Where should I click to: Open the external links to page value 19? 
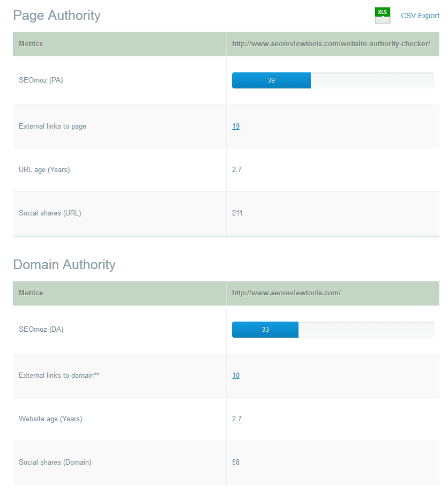236,126
